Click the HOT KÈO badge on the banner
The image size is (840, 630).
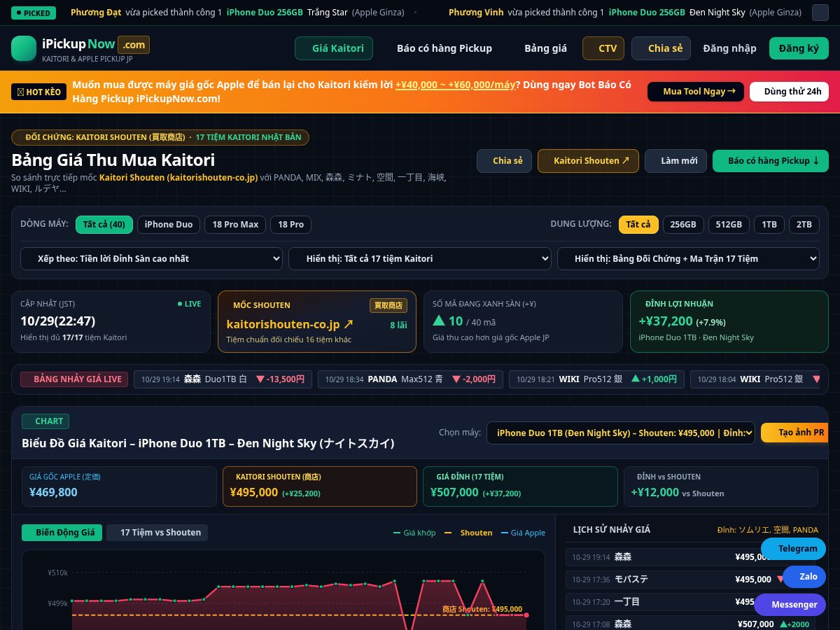pos(39,92)
